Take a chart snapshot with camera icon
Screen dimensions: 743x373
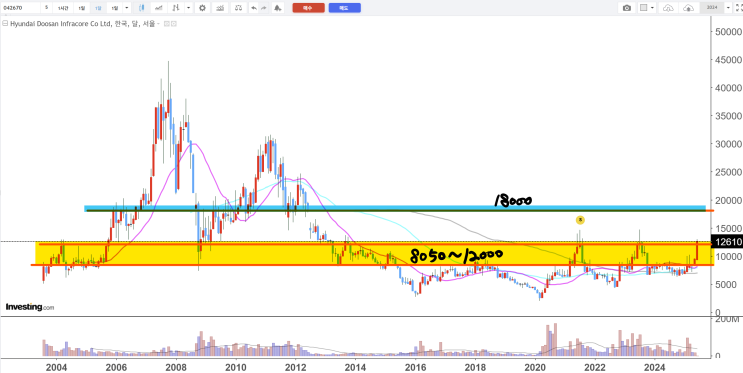click(627, 8)
